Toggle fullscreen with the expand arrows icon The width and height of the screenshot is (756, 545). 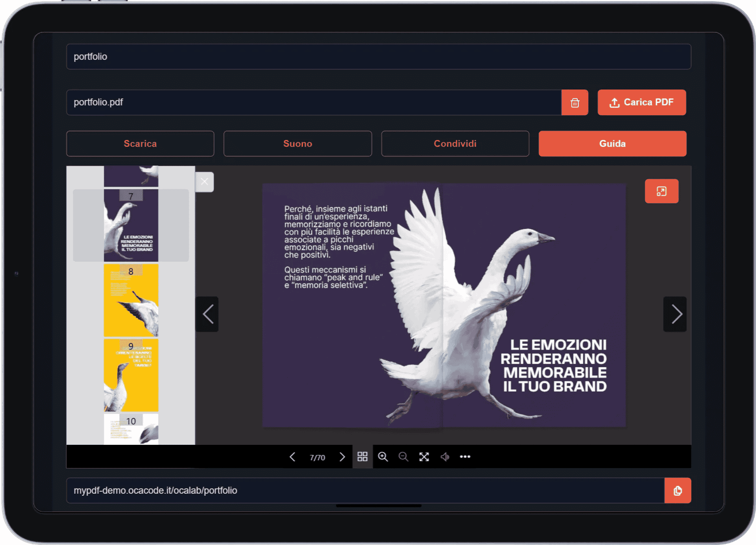pos(424,457)
